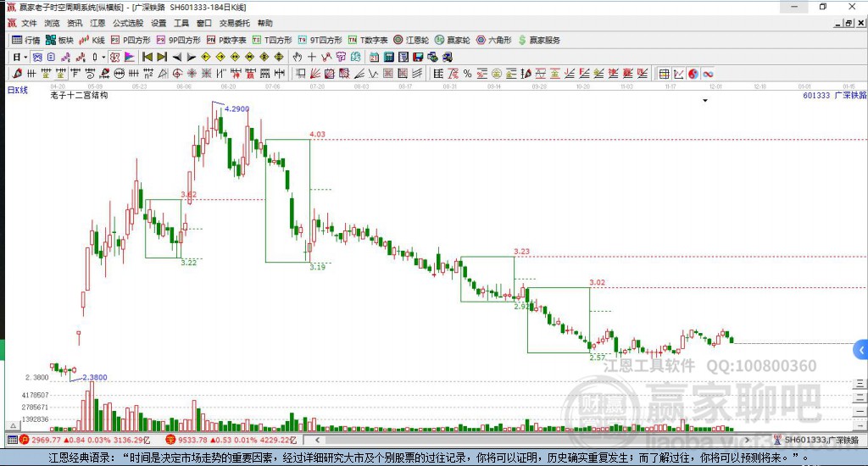Viewport: 868px width, 466px height.
Task: Jump to first bar icon
Action: pos(147,57)
